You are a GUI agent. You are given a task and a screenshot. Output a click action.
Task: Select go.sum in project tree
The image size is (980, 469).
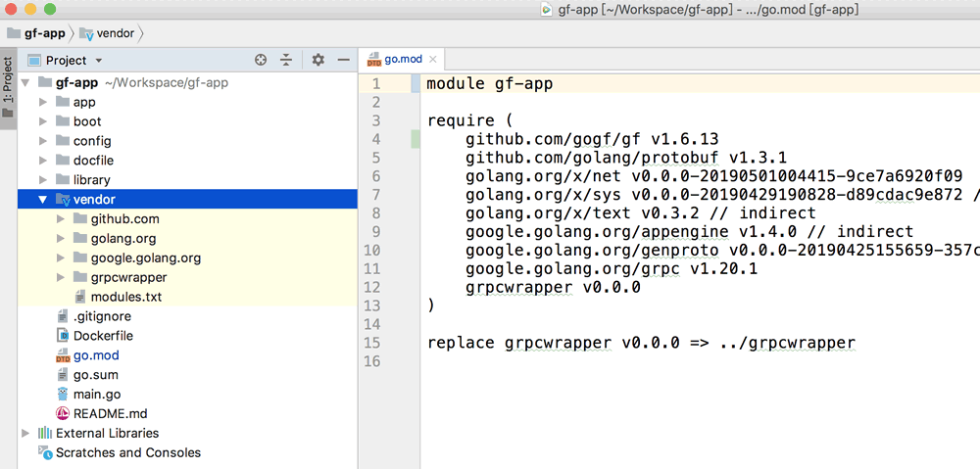96,375
